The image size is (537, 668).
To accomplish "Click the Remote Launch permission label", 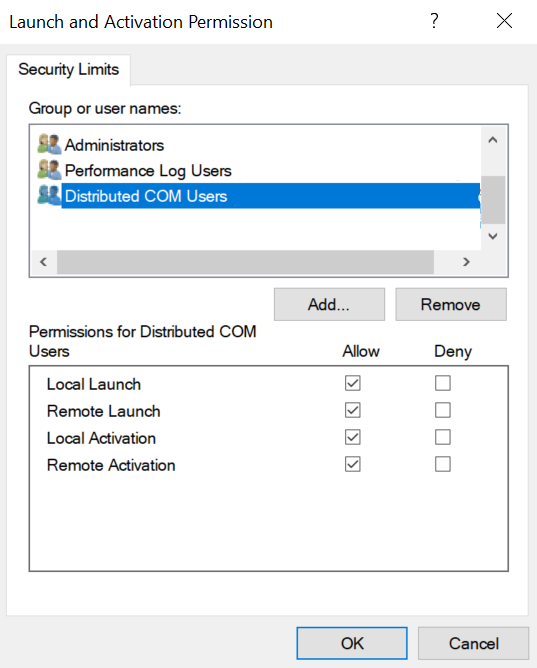I will [103, 411].
